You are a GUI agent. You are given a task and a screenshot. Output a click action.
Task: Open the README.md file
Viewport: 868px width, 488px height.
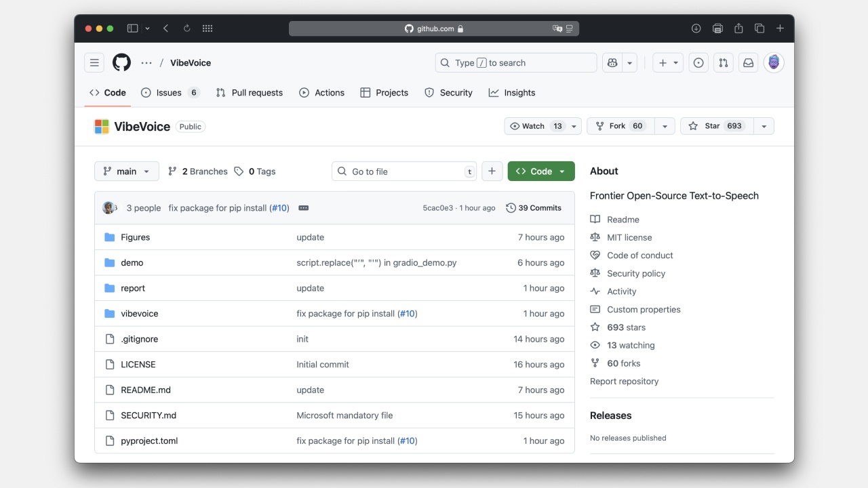coord(146,390)
